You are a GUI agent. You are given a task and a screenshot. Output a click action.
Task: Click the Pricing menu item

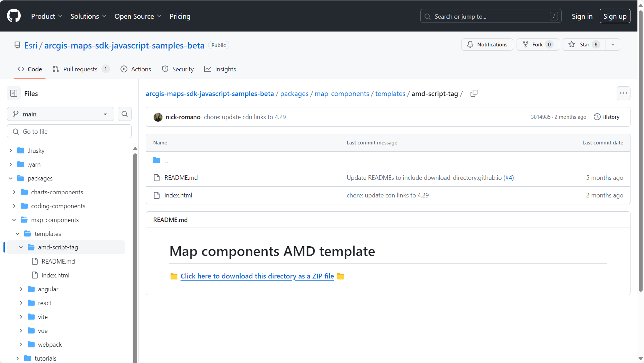pyautogui.click(x=180, y=16)
